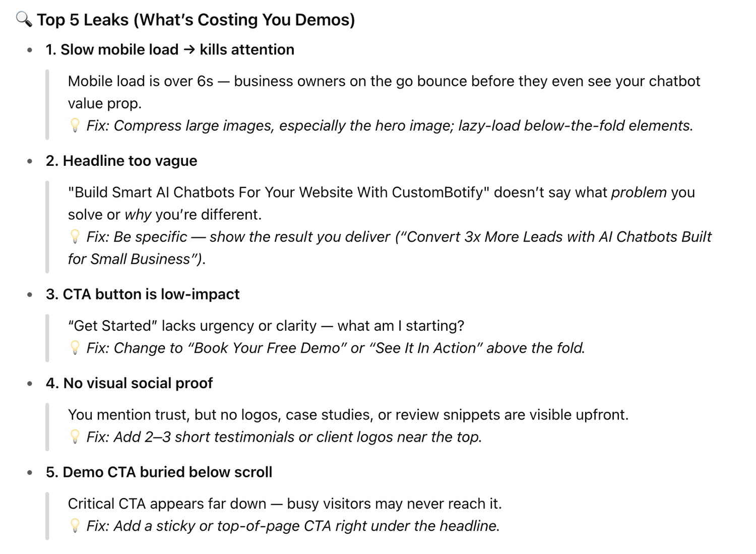Click the '2. Headline too vague' list title
The image size is (756, 554).
pyautogui.click(x=121, y=161)
